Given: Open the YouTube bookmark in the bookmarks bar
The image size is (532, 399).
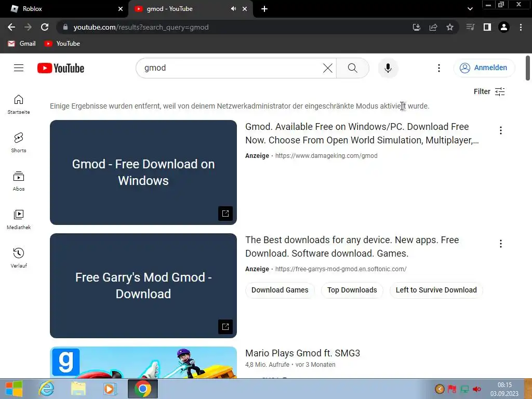Looking at the screenshot, I should 62,44.
